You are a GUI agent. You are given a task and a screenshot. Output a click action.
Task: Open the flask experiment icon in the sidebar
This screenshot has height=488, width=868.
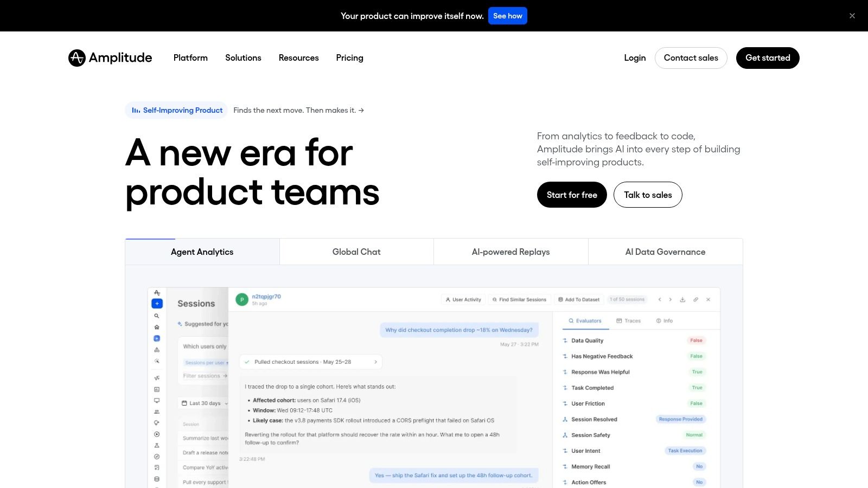point(157,446)
